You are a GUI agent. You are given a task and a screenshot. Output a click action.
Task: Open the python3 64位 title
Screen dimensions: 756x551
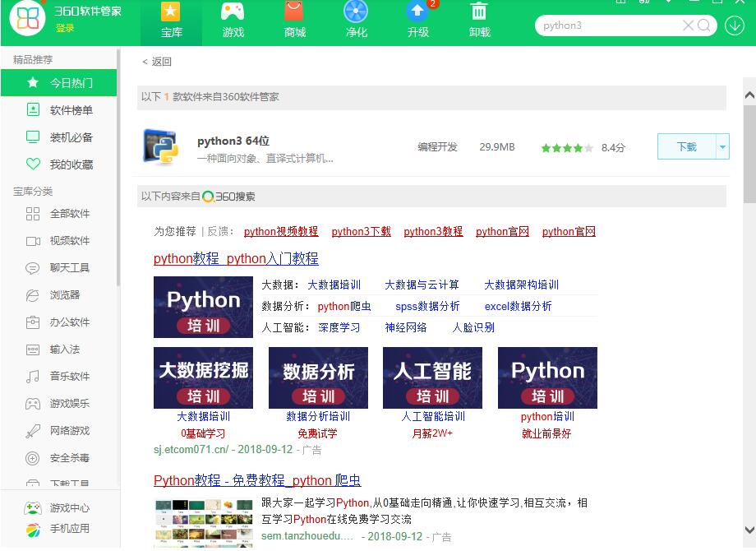pos(233,141)
